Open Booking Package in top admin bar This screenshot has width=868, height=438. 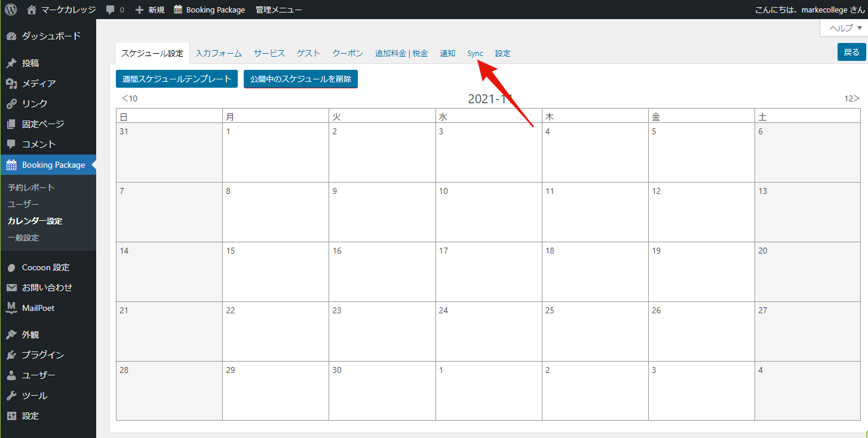209,10
